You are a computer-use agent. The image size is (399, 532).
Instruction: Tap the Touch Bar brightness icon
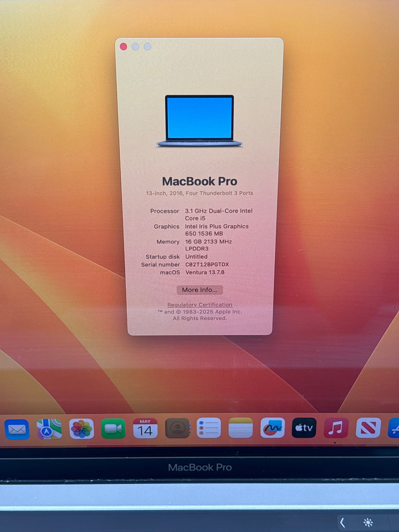pyautogui.click(x=368, y=522)
